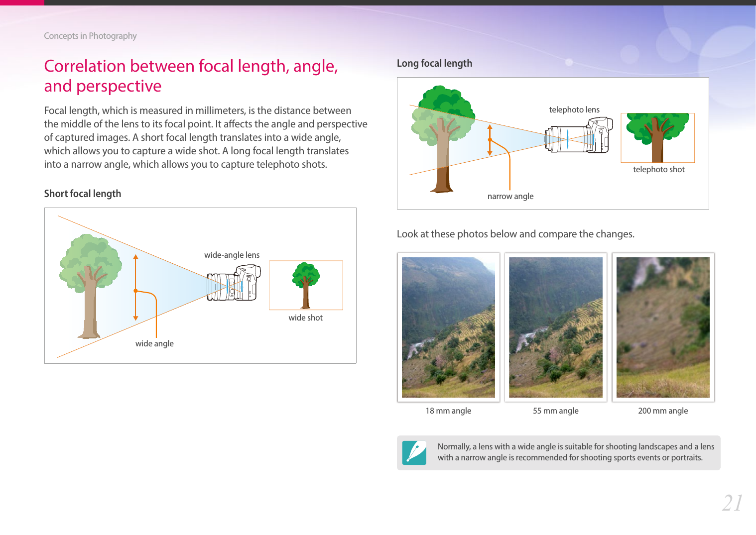Click the 'wide-angle lens' label
This screenshot has height=535, width=756.
232,255
